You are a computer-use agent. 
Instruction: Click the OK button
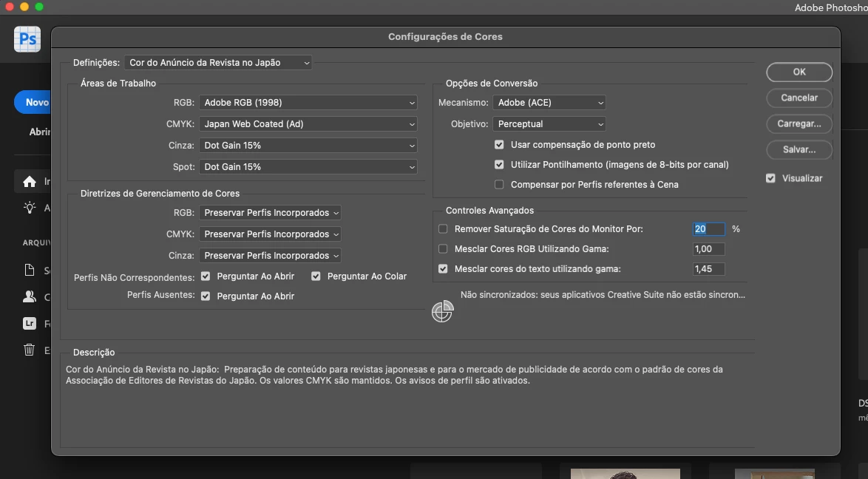(799, 72)
